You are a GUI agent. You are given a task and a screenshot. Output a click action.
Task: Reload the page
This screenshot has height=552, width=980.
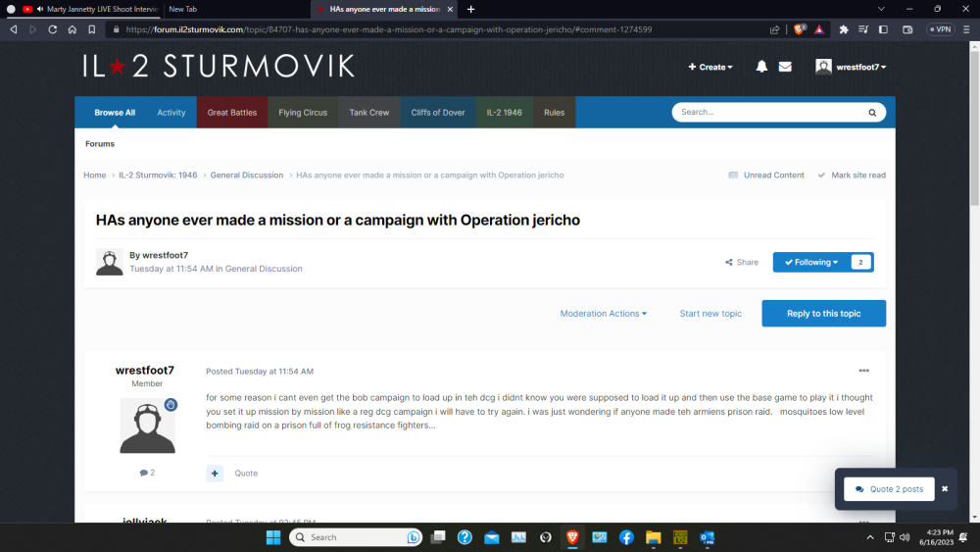(53, 29)
